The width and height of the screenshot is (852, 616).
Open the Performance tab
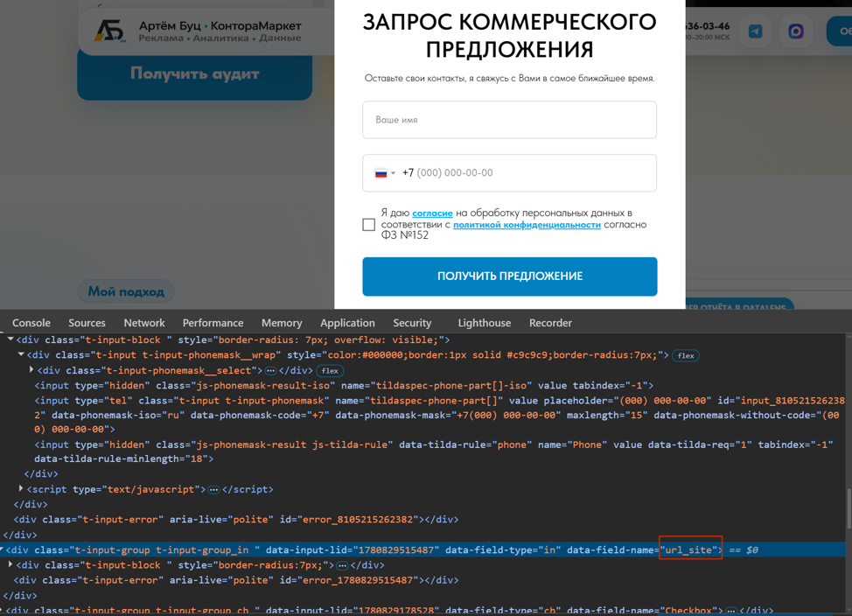pyautogui.click(x=213, y=322)
